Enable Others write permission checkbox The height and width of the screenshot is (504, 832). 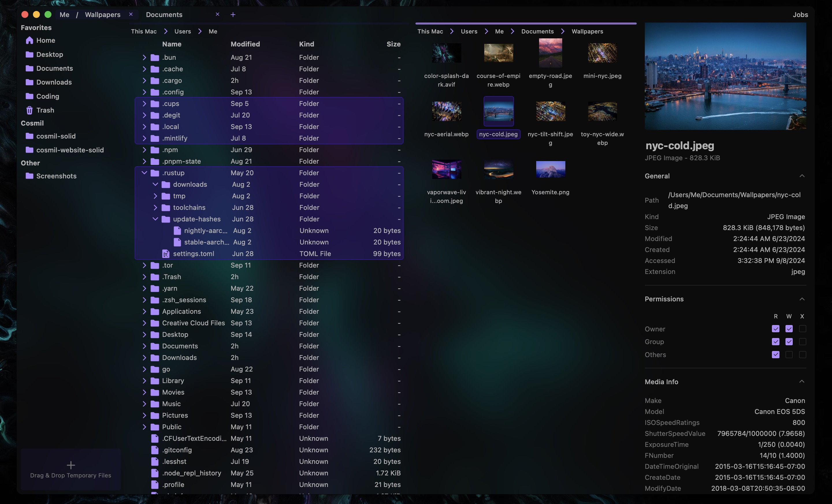pyautogui.click(x=789, y=354)
